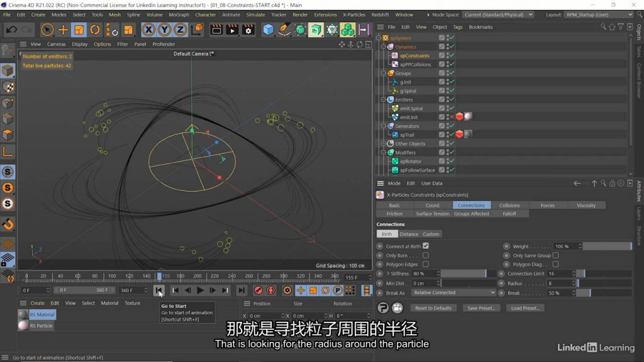Click Radius value field
Viewport: 644px width, 362px height.
560,283
